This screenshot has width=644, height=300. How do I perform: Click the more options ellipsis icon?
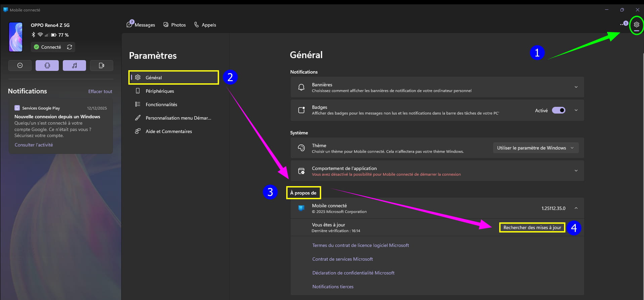622,25
